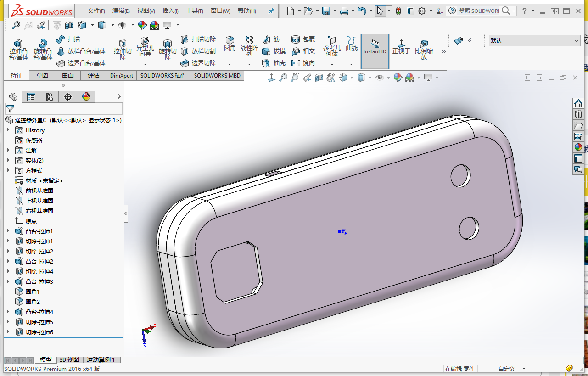588x376 pixels.
Task: Select the Shell (抽壳) feature
Action: (274, 63)
